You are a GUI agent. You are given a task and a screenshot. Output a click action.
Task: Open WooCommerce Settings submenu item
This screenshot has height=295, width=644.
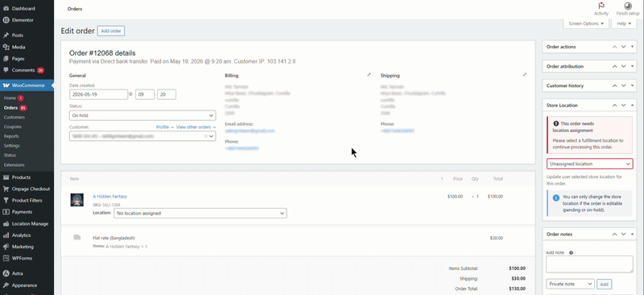[12, 146]
